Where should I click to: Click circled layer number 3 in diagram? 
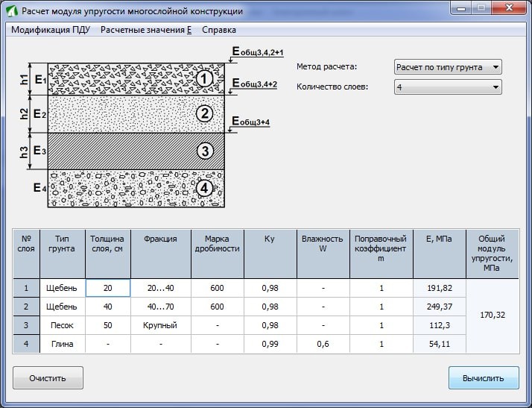pyautogui.click(x=205, y=151)
